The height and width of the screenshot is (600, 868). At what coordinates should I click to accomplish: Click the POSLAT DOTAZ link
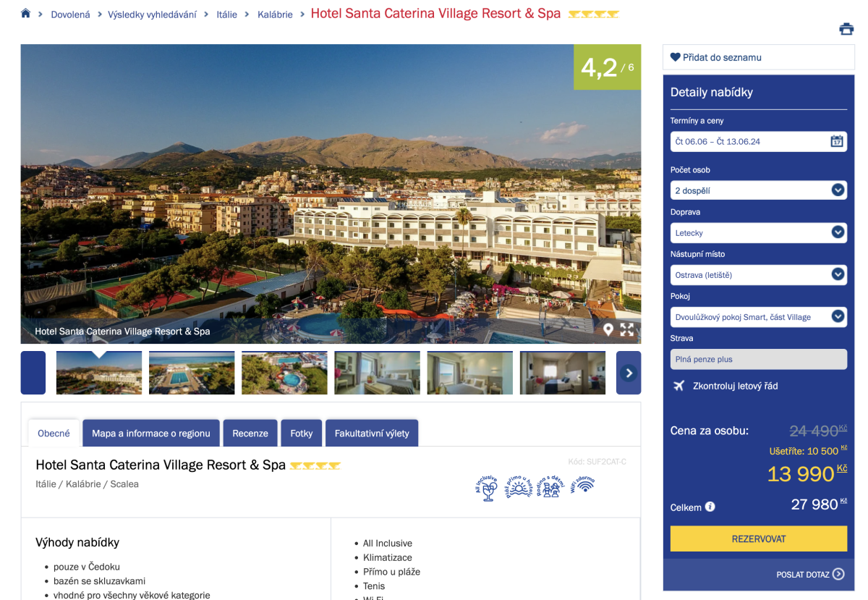[810, 574]
